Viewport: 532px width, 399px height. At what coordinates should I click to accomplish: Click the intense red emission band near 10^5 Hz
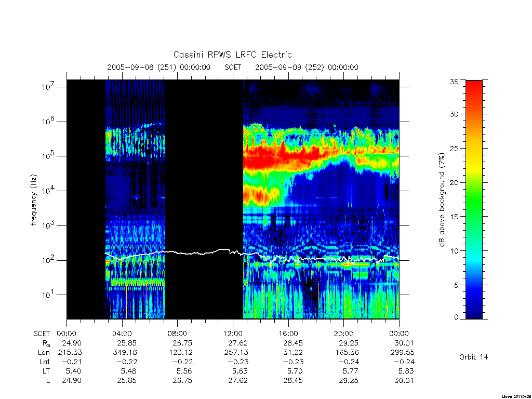[282, 158]
